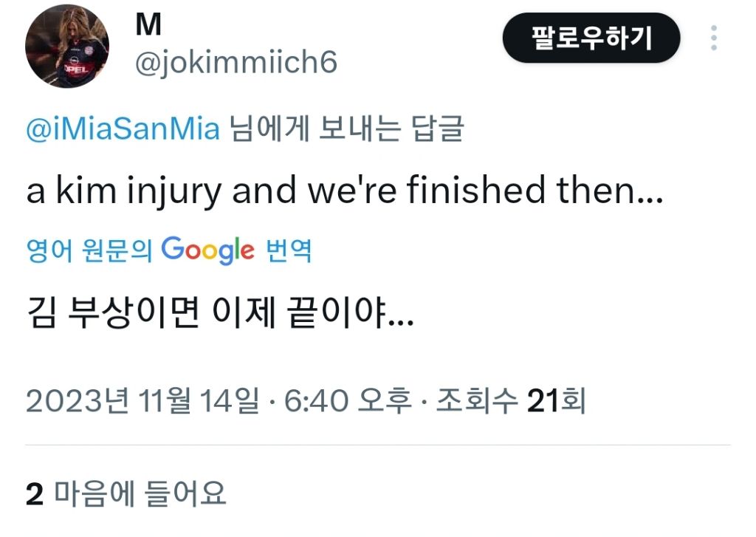Click the 영어 원문의 source language text
Screen dimensions: 756x537
[89, 251]
